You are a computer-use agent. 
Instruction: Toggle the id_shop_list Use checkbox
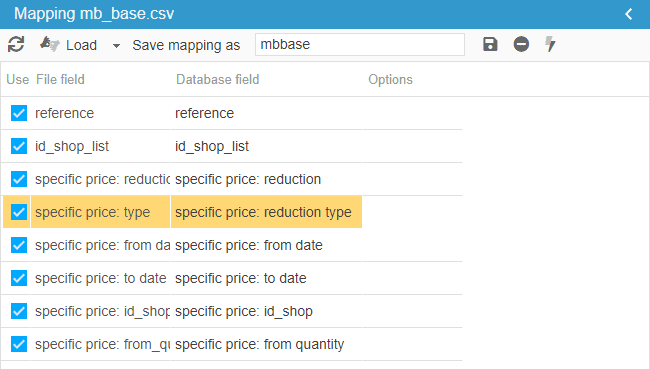[19, 146]
